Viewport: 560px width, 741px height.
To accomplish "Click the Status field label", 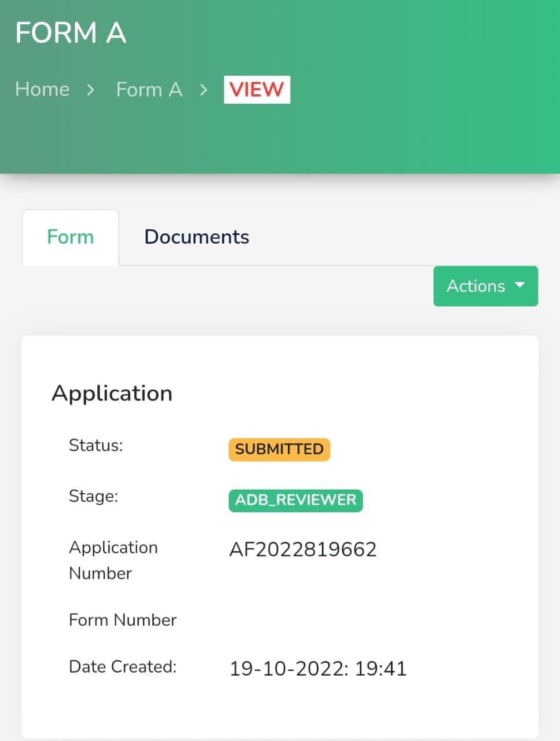I will (96, 445).
